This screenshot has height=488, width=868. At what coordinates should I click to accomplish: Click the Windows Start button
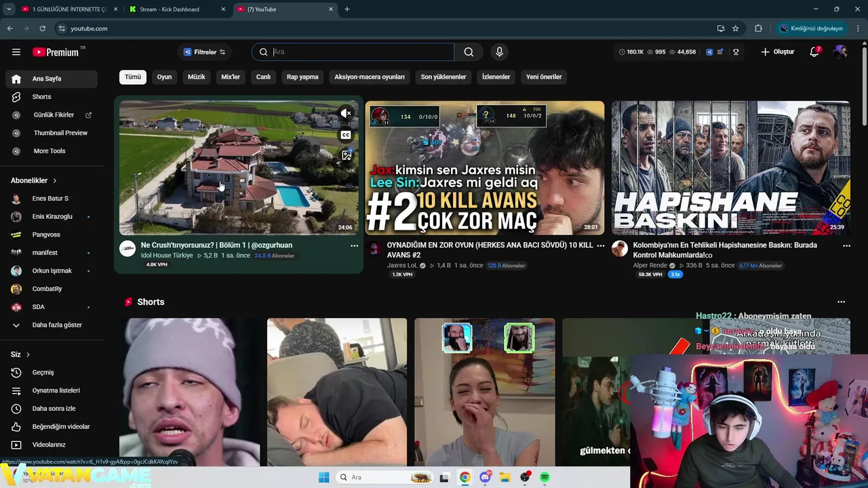click(323, 478)
